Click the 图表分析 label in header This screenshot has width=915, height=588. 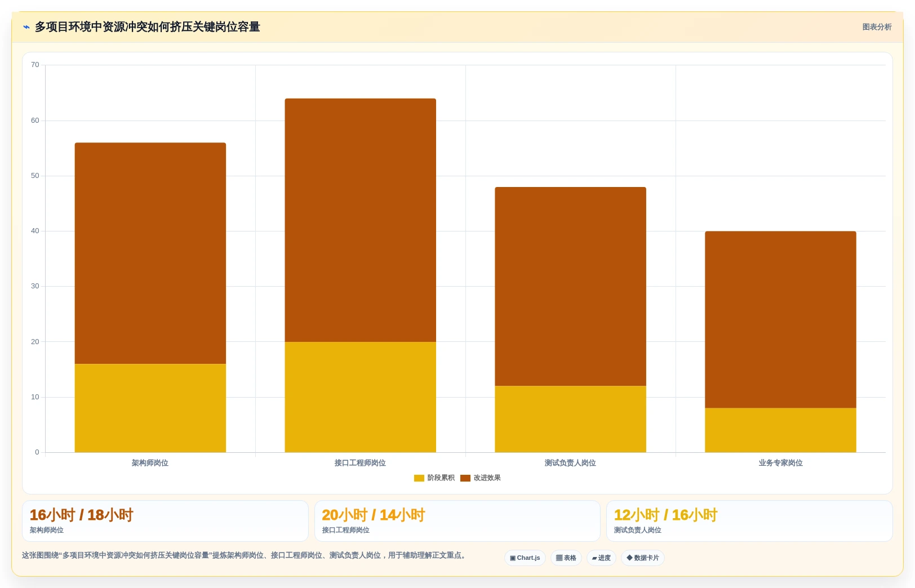pyautogui.click(x=877, y=27)
